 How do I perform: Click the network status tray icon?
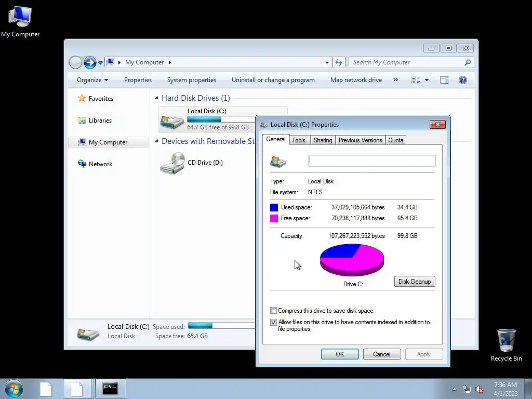(x=467, y=389)
